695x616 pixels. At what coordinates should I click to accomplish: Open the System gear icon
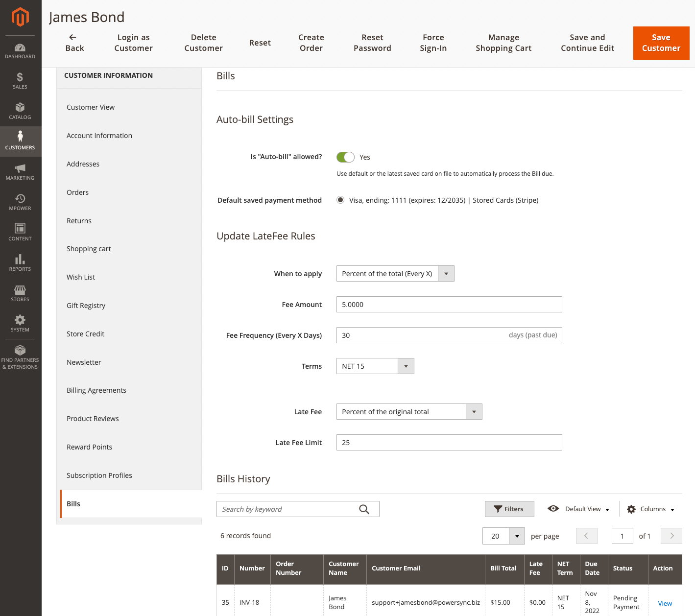20,320
